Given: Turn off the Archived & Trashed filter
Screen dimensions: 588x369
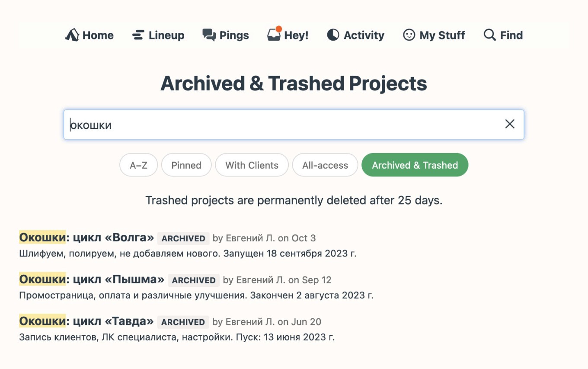Looking at the screenshot, I should coord(415,165).
